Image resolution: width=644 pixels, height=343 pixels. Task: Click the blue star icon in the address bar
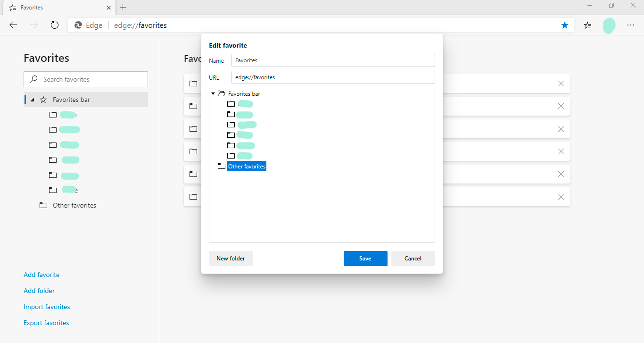click(x=564, y=25)
